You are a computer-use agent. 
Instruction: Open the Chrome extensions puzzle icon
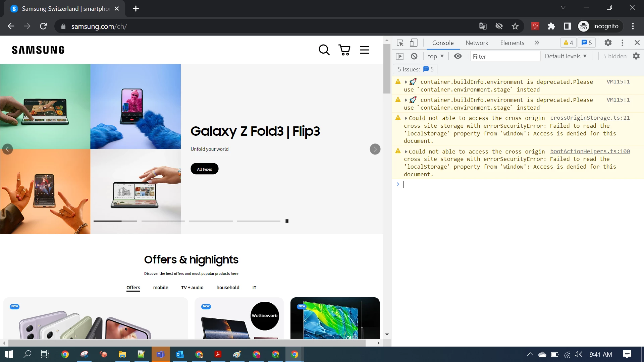(551, 26)
